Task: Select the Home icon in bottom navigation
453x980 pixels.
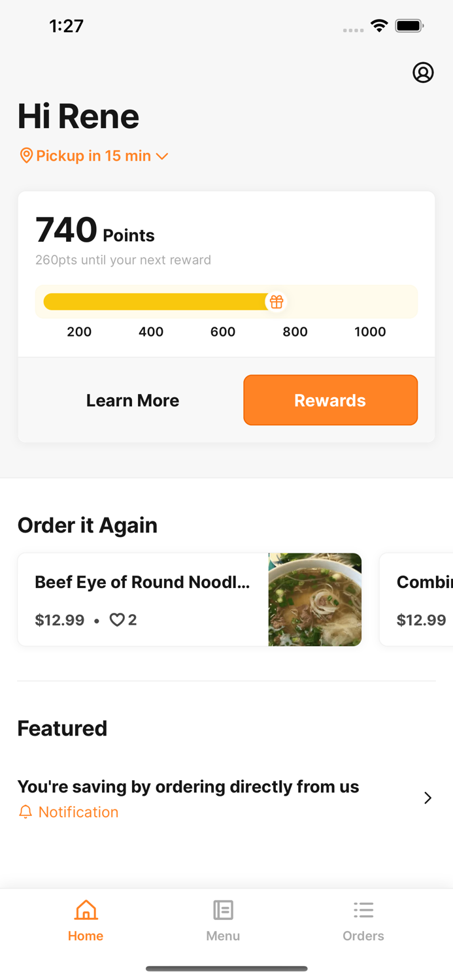Action: [x=86, y=909]
